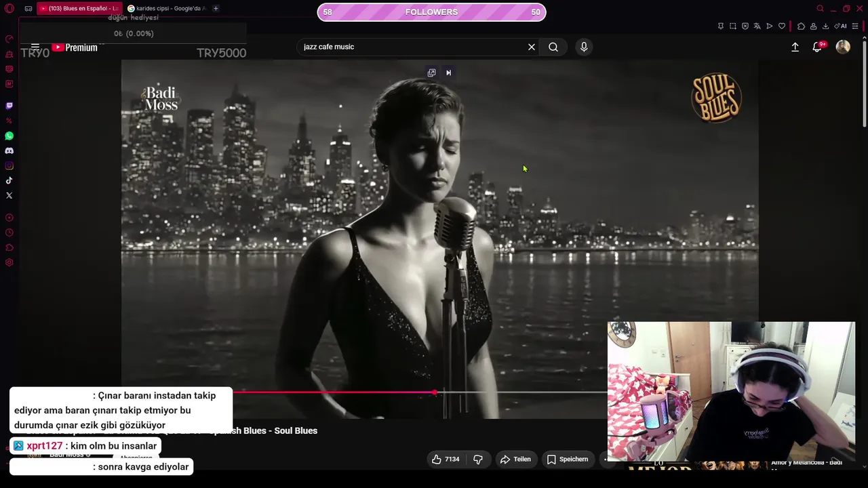Go to YouTube Premium home logo
The height and width of the screenshot is (488, 868).
pos(75,47)
